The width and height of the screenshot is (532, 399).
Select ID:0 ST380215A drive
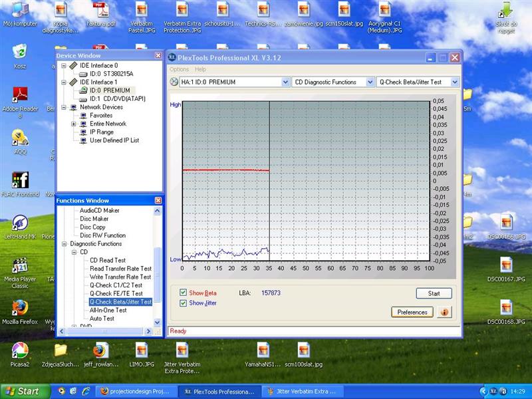pyautogui.click(x=111, y=74)
